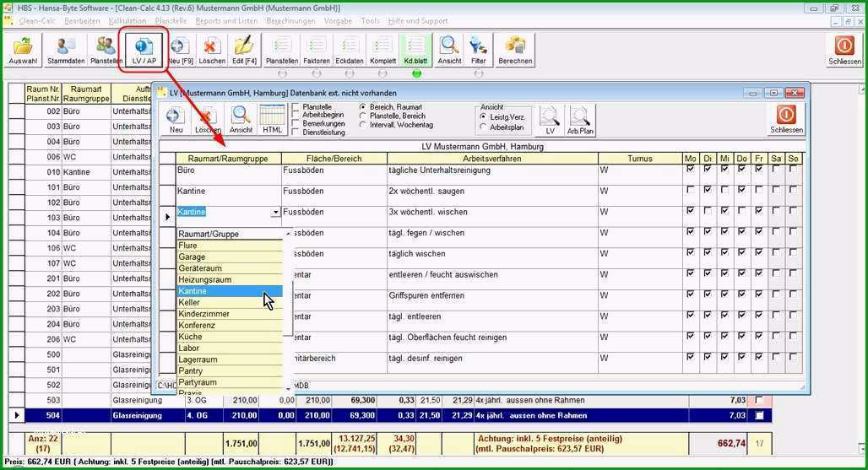Open the Clean-Calc menu

[x=36, y=21]
